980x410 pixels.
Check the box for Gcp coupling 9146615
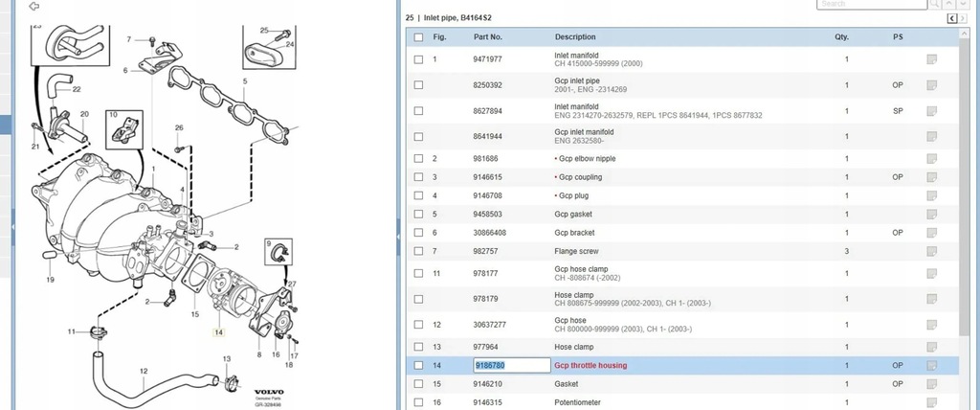pyautogui.click(x=418, y=177)
